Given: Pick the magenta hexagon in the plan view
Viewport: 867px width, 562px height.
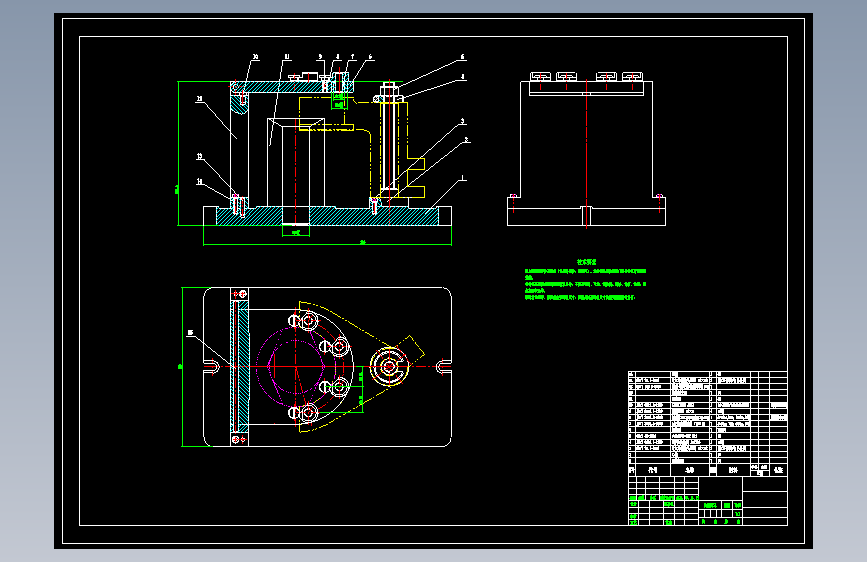Looking at the screenshot, I should point(296,366).
